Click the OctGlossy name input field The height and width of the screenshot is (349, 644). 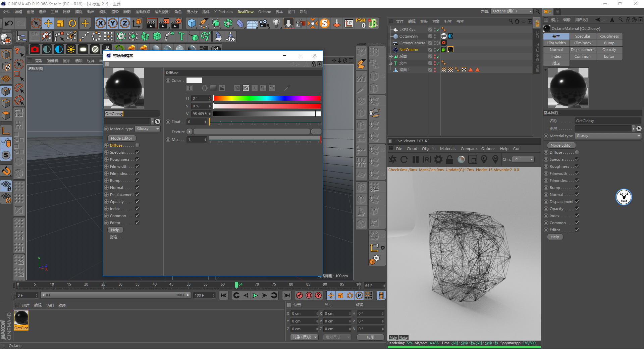132,114
